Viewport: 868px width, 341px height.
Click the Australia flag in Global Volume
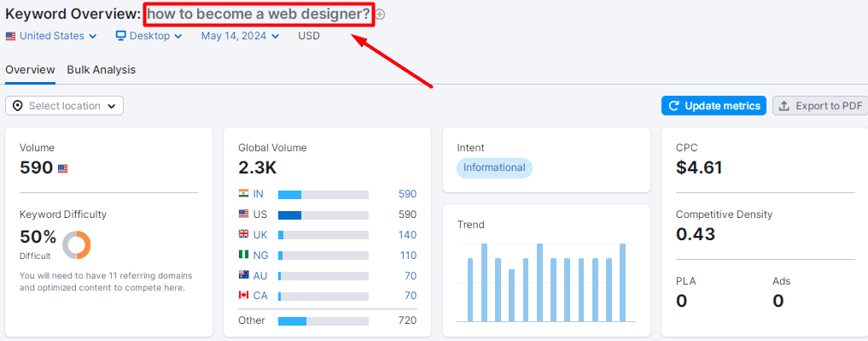click(x=243, y=275)
